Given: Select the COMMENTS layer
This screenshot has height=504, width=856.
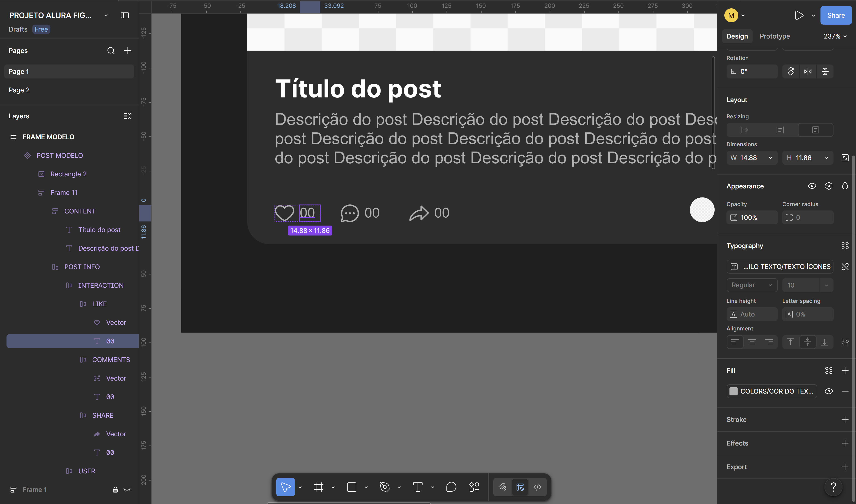Looking at the screenshot, I should click(111, 360).
